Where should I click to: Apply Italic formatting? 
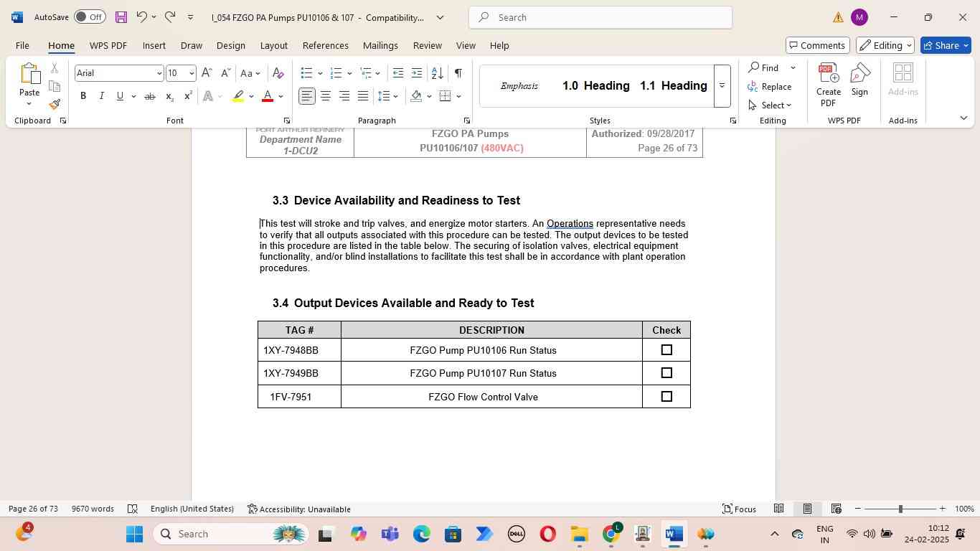pos(101,96)
